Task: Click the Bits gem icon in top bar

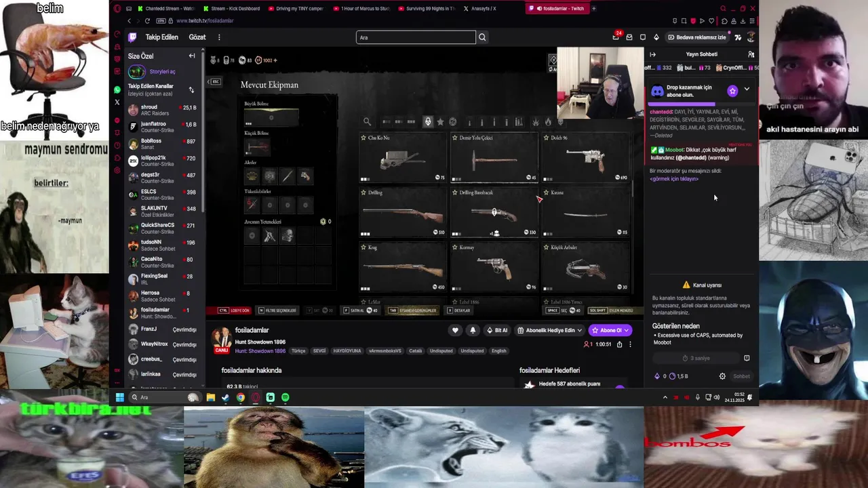Action: click(x=656, y=37)
